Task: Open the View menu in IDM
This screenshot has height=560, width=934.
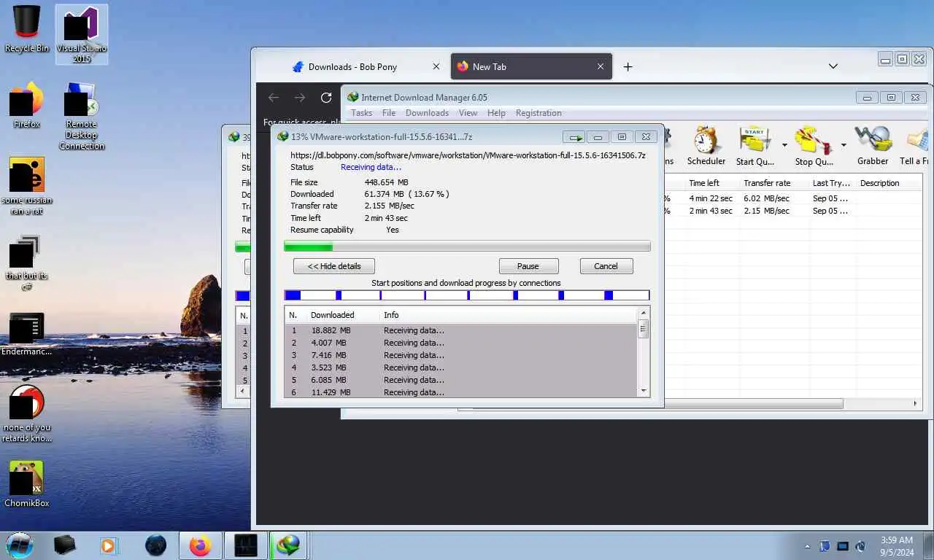Action: [x=468, y=113]
